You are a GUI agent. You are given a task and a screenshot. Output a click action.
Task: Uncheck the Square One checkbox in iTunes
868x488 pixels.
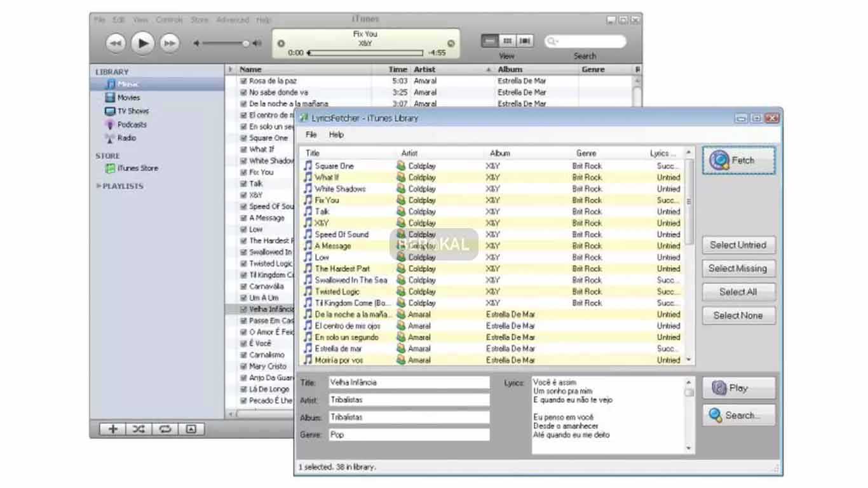click(x=243, y=139)
